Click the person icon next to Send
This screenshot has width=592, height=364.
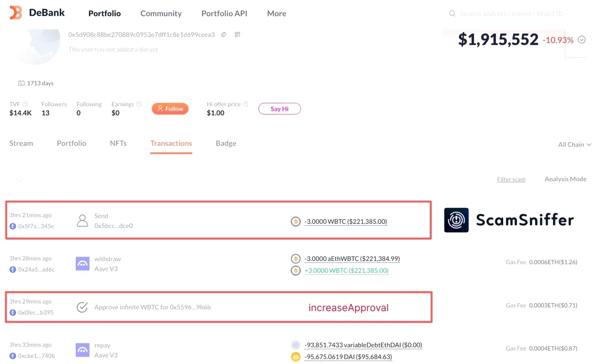pos(82,220)
